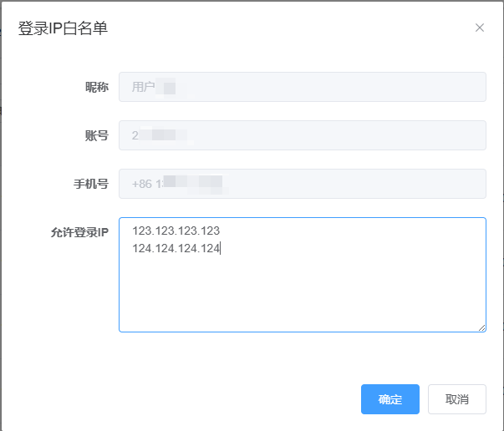Click the text area resize handle corner
Image resolution: width=504 pixels, height=431 pixels.
pyautogui.click(x=481, y=327)
